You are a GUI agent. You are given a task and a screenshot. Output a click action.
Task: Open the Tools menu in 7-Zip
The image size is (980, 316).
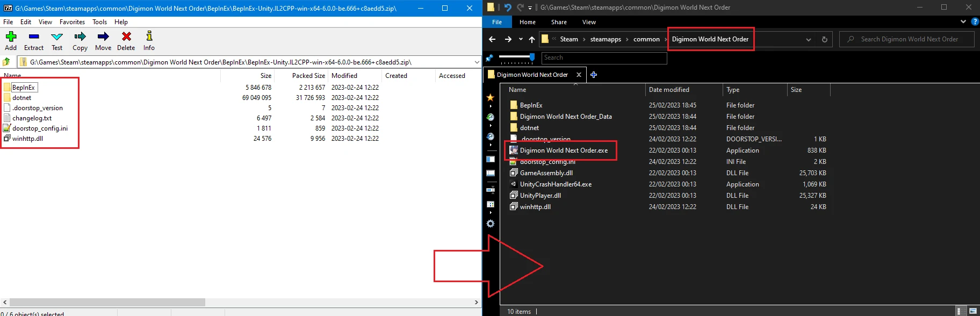(99, 22)
